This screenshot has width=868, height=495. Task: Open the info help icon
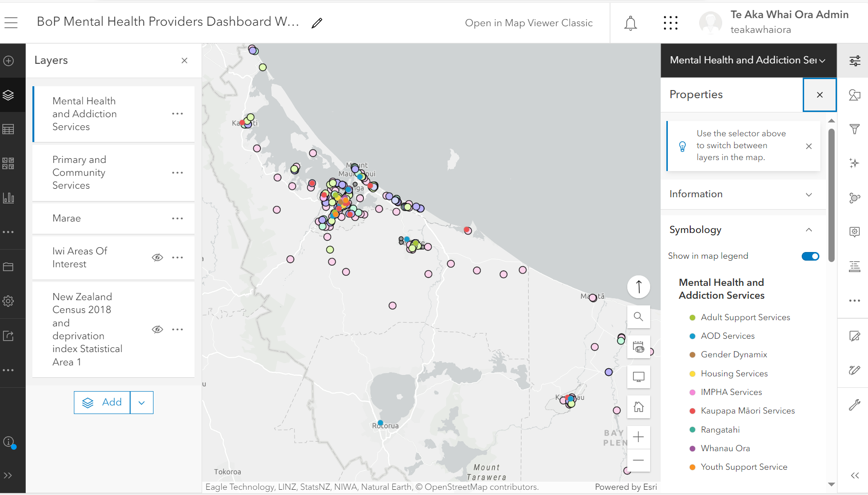click(9, 442)
